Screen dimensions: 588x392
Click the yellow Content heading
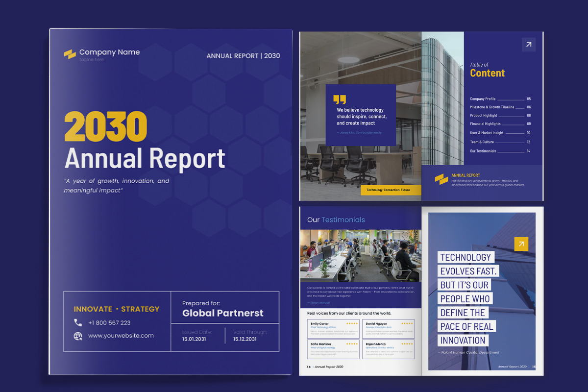[x=487, y=73]
